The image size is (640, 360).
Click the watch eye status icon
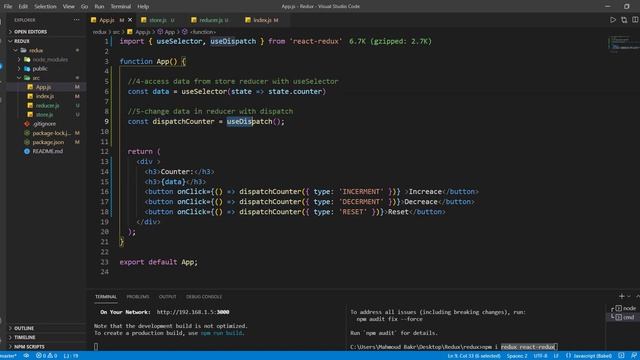[26, 356]
